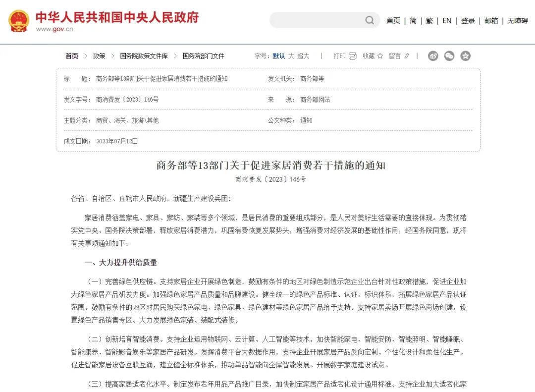Click the 商消费发〔2023〕146号 value in the table
535x392 pixels.
click(x=127, y=100)
